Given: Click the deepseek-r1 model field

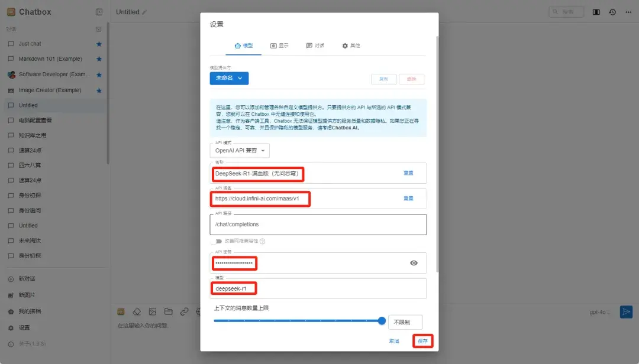Looking at the screenshot, I should (318, 289).
